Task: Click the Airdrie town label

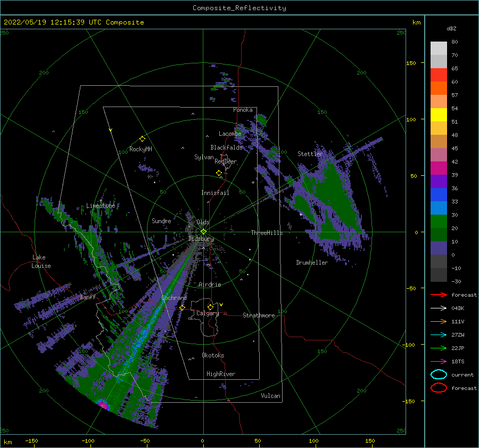Action: [210, 284]
